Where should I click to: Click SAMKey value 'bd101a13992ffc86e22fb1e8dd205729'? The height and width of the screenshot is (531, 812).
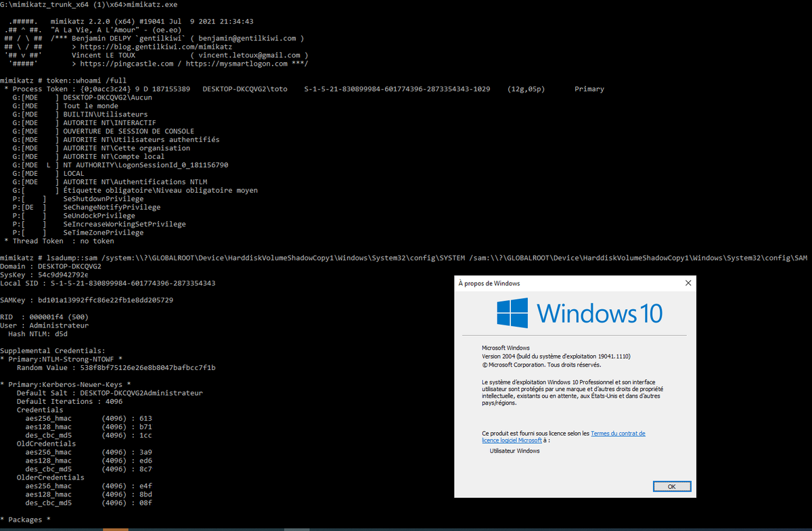coord(106,300)
